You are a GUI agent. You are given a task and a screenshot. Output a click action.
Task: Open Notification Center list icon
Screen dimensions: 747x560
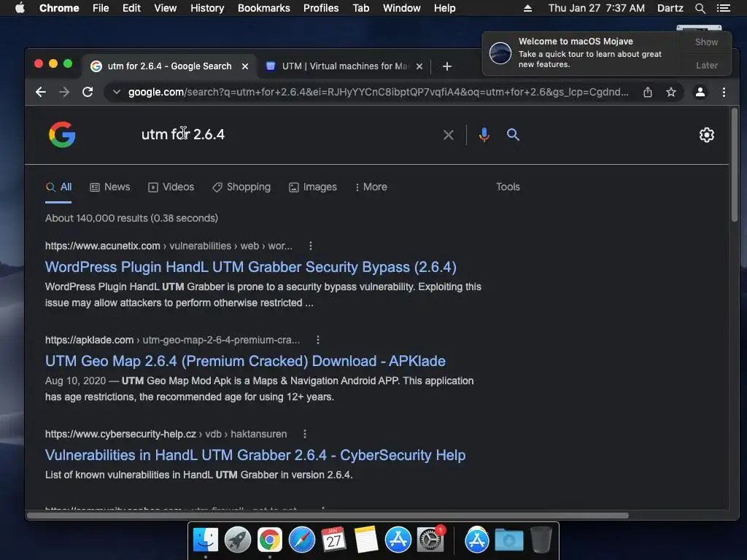724,8
